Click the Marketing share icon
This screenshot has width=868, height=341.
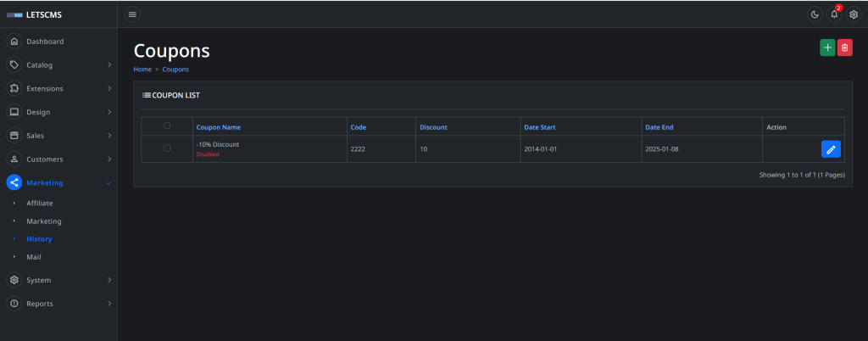14,182
